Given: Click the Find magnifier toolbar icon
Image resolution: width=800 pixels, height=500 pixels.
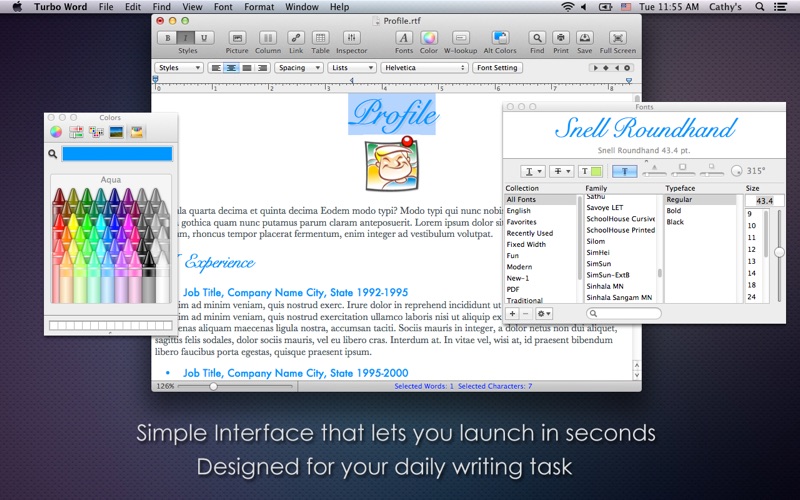Looking at the screenshot, I should point(537,38).
